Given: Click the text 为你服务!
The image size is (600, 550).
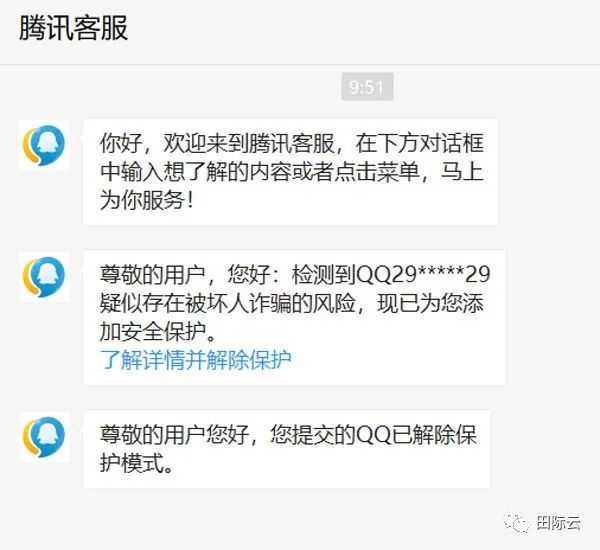Looking at the screenshot, I should point(147,200).
